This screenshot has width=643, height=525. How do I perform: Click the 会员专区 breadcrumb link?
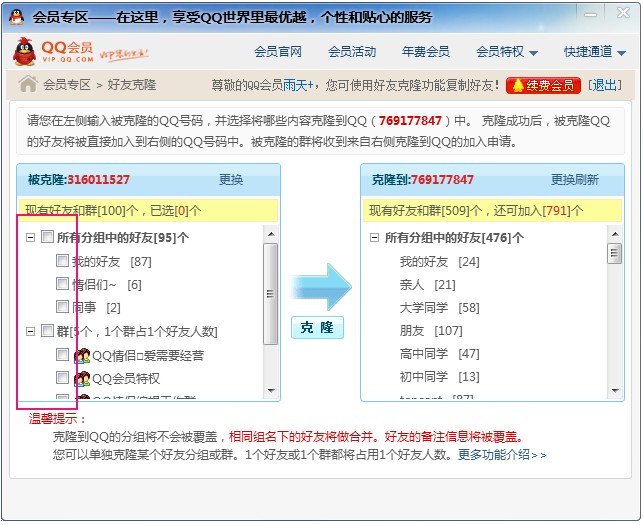pos(67,85)
